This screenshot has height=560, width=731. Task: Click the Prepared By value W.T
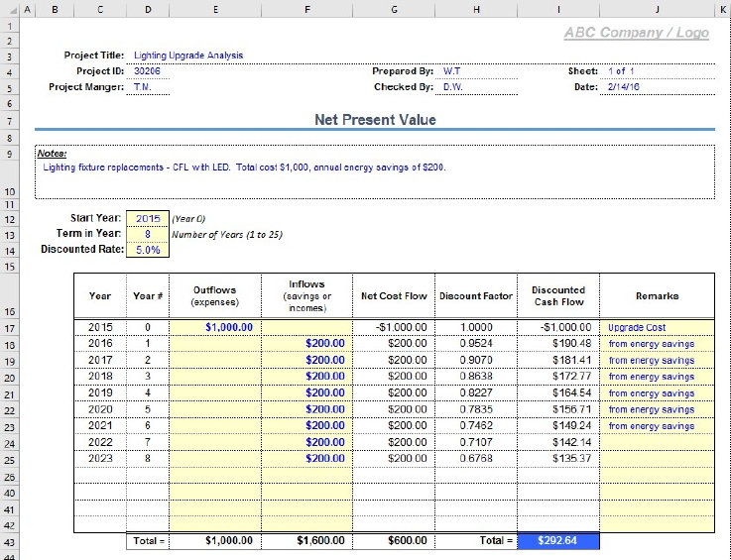coord(452,71)
